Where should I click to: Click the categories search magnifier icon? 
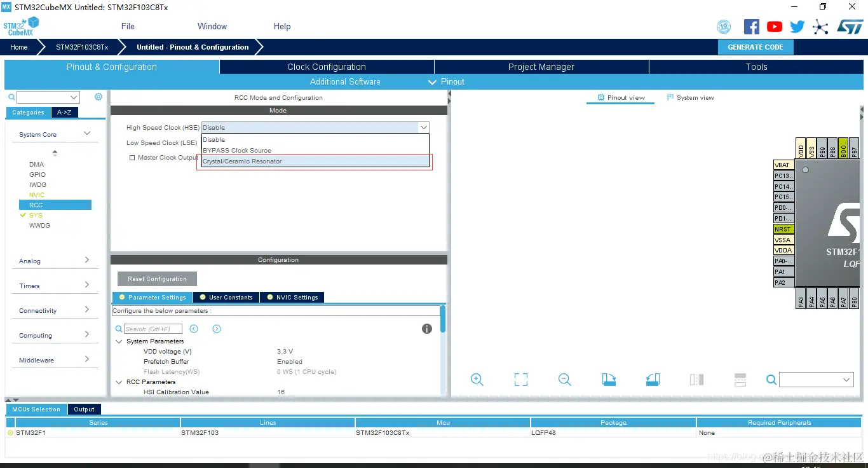pos(11,97)
